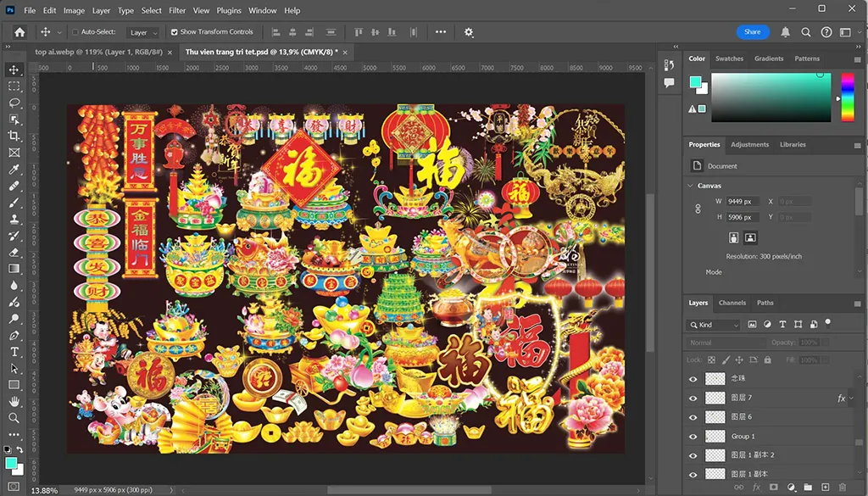Select the Horizontal Type tool
Screen dimensions: 868x496
click(x=14, y=352)
